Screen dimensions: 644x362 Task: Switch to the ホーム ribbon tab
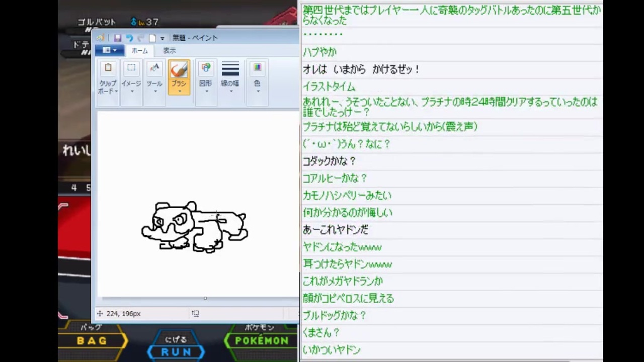click(x=139, y=51)
